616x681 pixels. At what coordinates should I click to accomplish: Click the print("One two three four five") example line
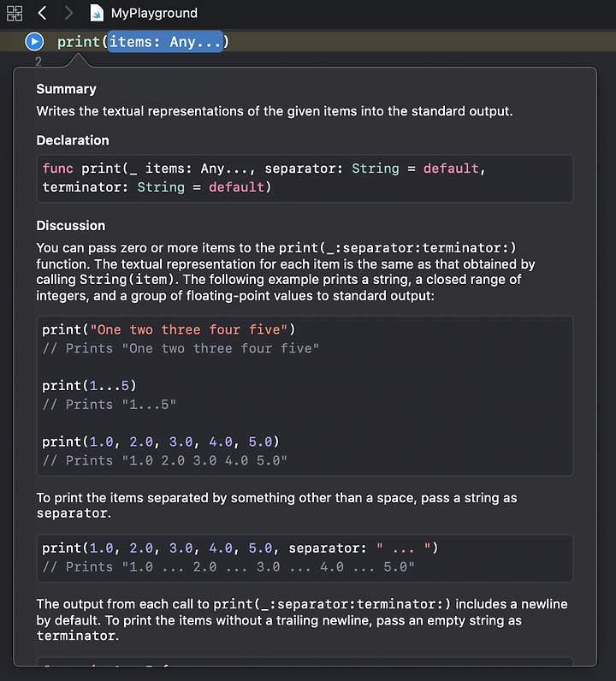point(168,329)
